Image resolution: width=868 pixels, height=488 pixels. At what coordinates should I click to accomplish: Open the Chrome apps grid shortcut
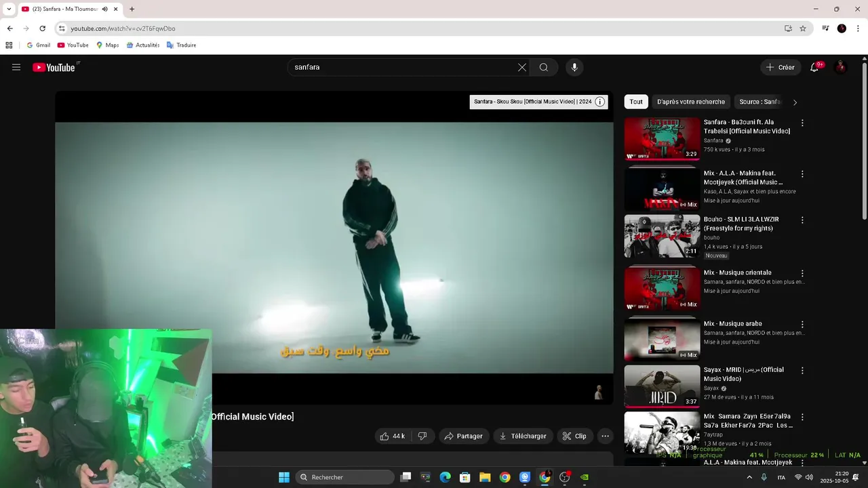pyautogui.click(x=9, y=45)
